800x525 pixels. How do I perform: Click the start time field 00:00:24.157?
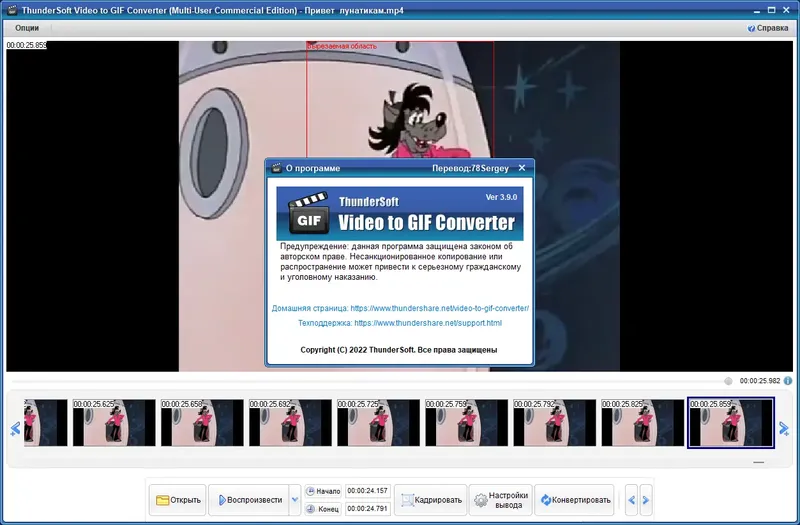(x=367, y=491)
